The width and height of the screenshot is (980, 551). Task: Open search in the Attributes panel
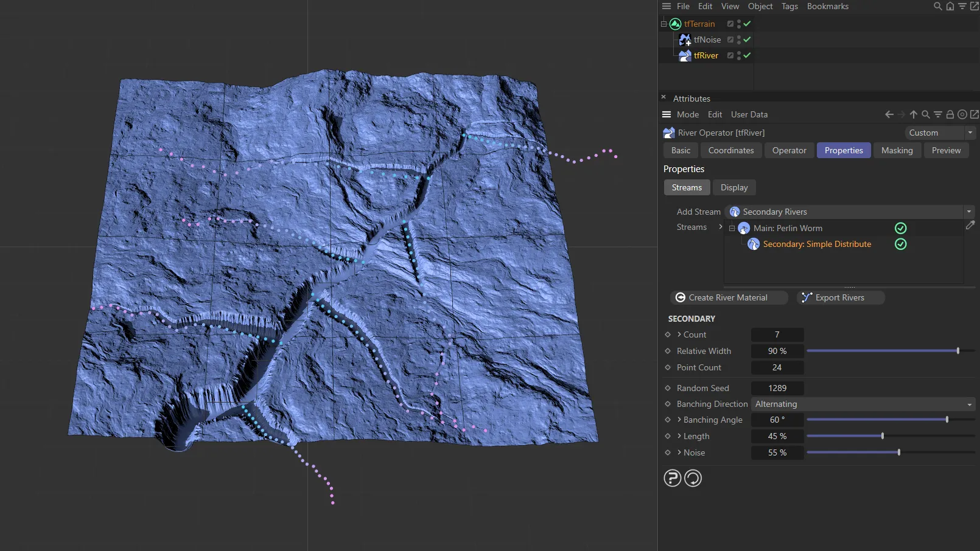click(926, 114)
